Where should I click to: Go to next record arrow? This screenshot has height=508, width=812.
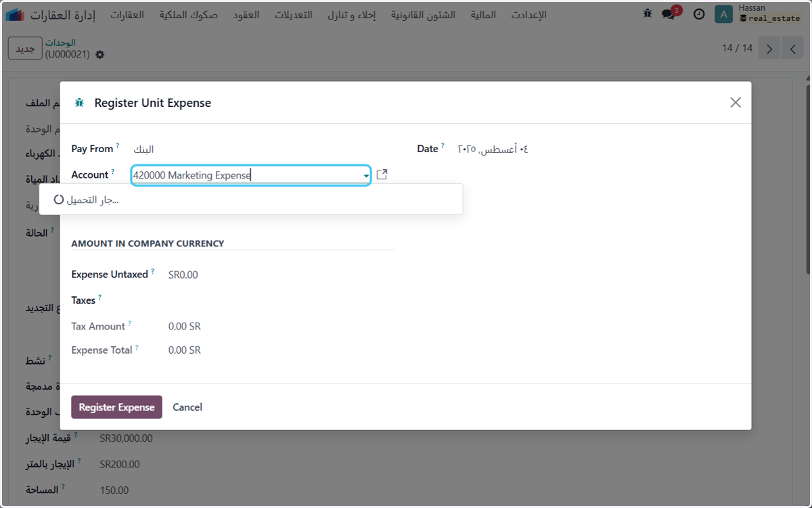click(x=769, y=49)
